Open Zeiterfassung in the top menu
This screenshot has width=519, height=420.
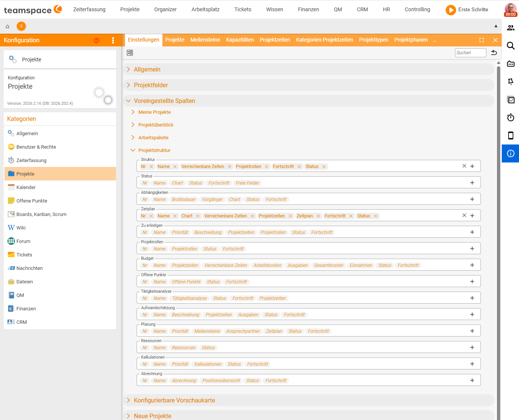pyautogui.click(x=89, y=9)
